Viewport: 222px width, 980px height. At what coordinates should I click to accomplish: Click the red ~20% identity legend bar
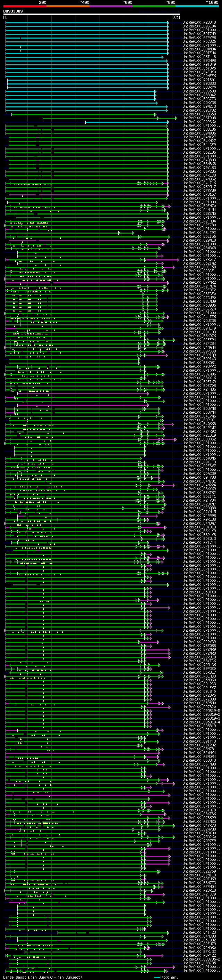[25, 6]
